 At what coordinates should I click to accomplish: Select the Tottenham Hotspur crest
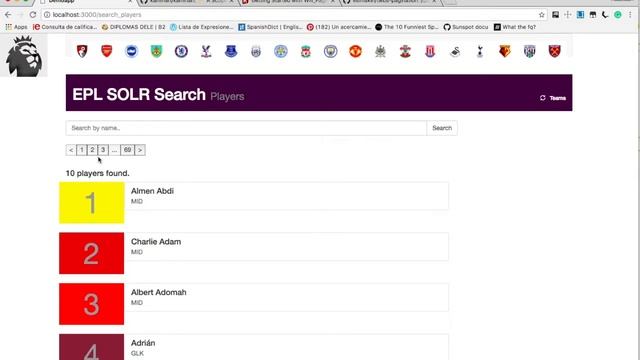(x=480, y=51)
